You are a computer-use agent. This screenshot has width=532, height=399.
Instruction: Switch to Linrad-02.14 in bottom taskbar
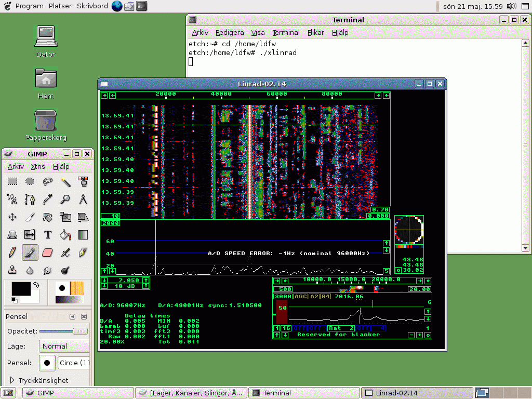coord(417,393)
